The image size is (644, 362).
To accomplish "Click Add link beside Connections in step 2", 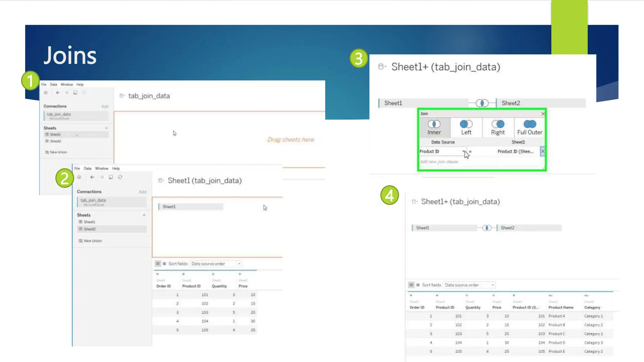I will tap(142, 192).
